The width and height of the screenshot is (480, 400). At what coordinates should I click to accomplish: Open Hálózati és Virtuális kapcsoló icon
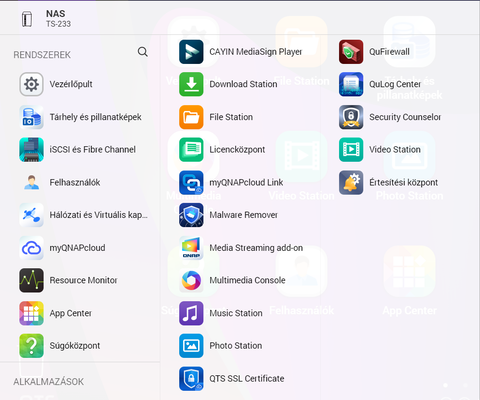(31, 215)
